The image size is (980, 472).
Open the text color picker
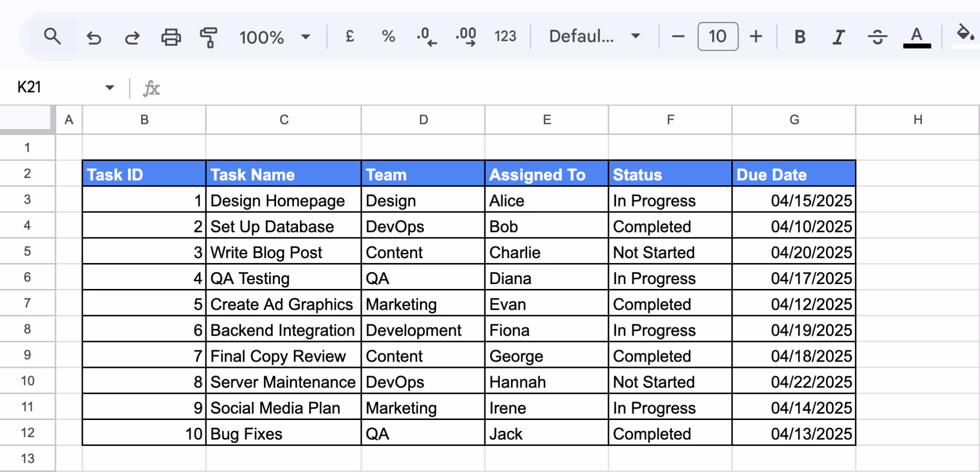click(916, 36)
